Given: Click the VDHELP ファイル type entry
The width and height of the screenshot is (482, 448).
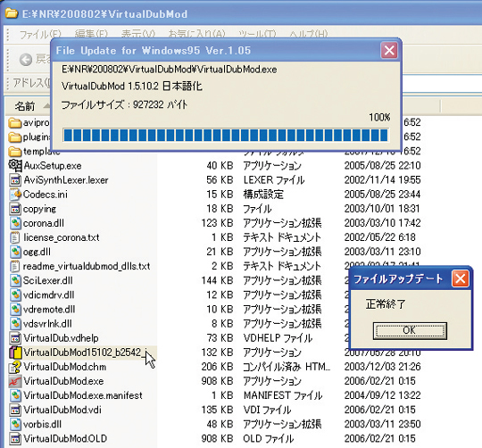Looking at the screenshot, I should (x=278, y=338).
